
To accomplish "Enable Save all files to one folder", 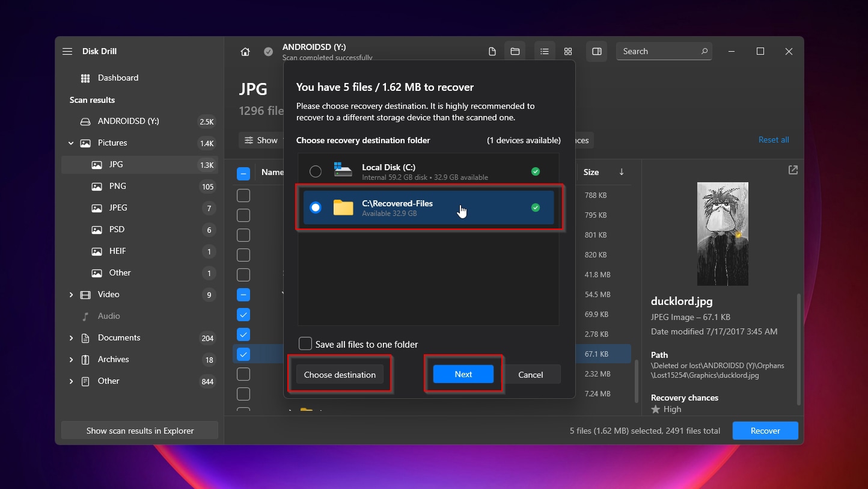I will point(305,344).
